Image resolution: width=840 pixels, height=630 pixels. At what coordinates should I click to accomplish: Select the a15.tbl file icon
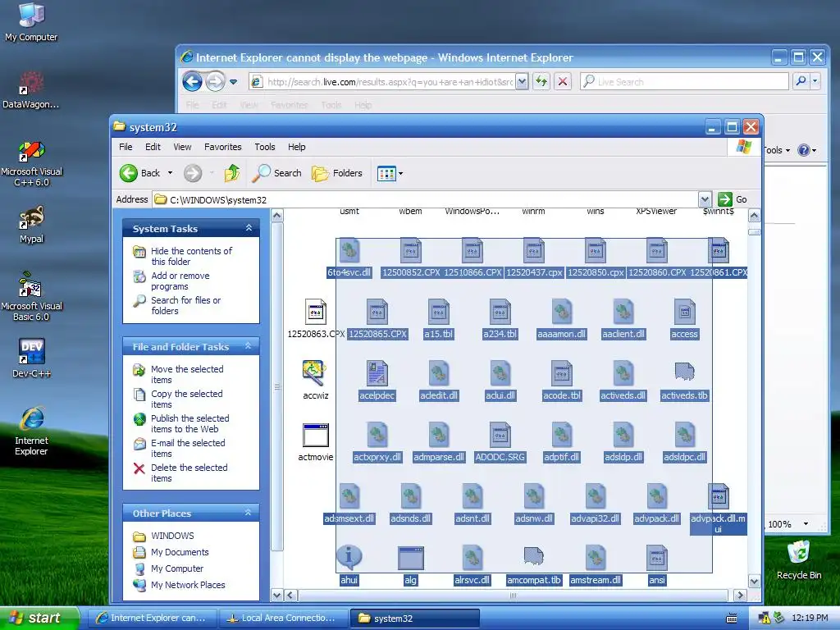tap(439, 313)
